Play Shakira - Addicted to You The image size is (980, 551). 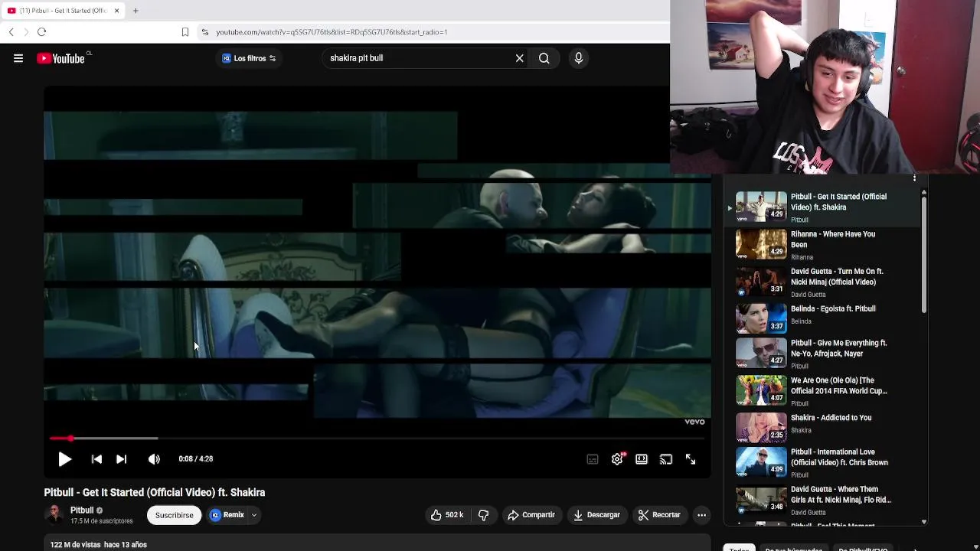822,426
